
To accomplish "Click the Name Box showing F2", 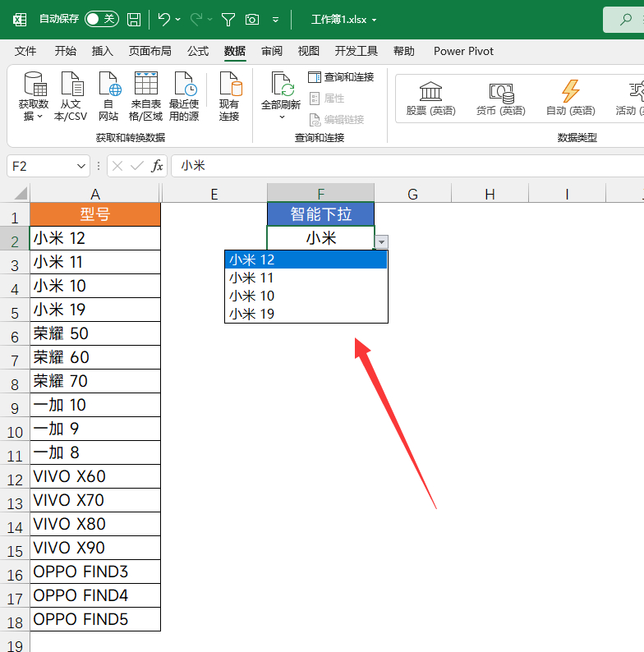I will pyautogui.click(x=42, y=167).
